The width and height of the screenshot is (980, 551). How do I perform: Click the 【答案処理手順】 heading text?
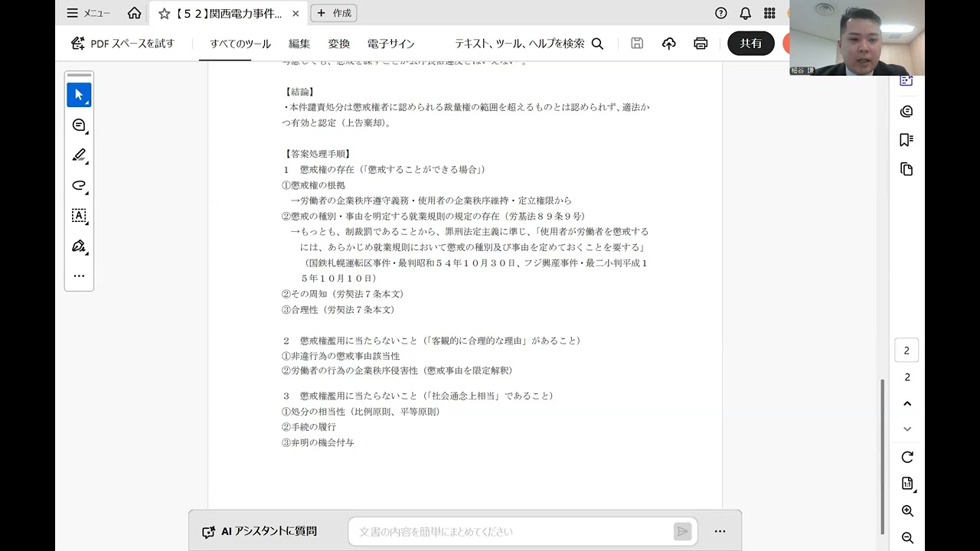(x=318, y=154)
